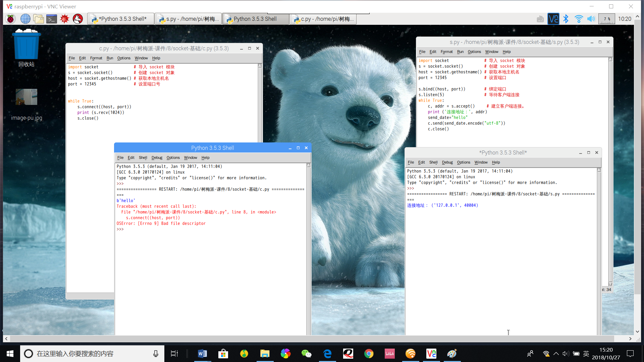Open the Raspberry Pi main menu

(x=10, y=19)
